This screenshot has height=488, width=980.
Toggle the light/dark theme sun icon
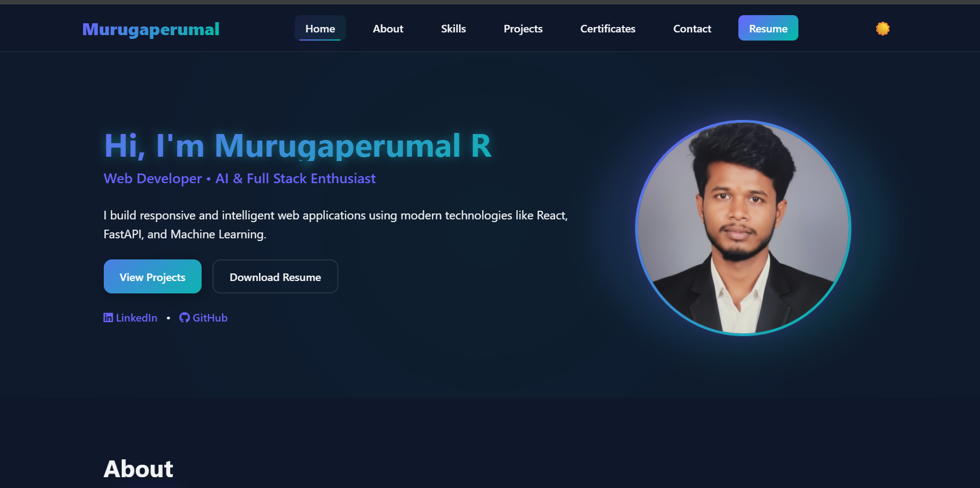882,28
